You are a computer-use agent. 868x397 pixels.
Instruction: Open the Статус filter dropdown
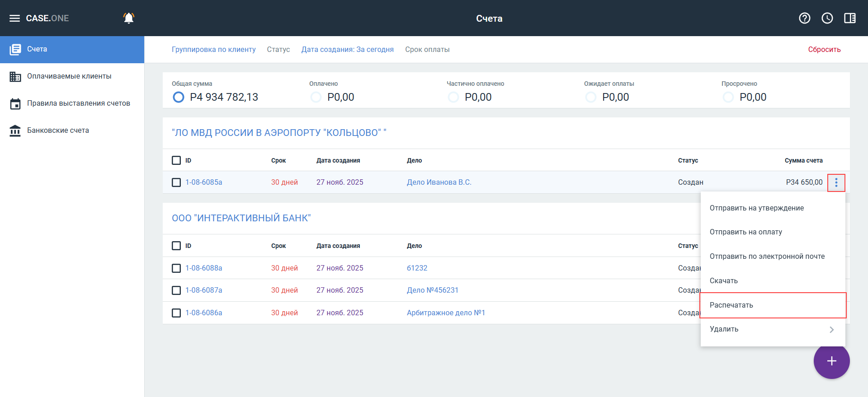(x=278, y=50)
